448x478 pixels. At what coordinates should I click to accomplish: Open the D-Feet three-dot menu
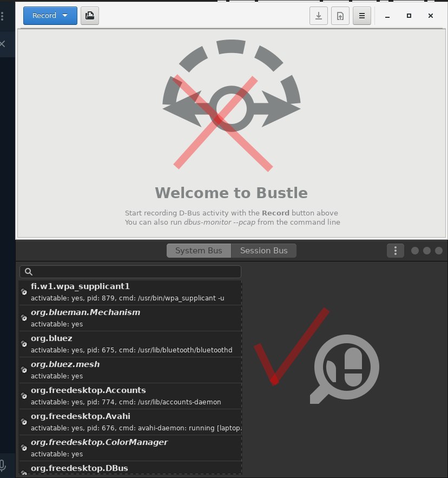pos(396,251)
